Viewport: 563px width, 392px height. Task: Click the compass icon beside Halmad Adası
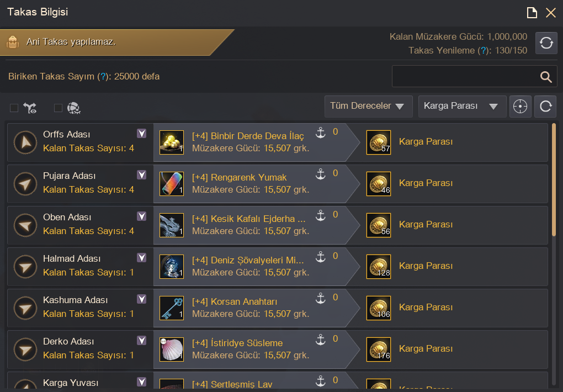point(25,267)
